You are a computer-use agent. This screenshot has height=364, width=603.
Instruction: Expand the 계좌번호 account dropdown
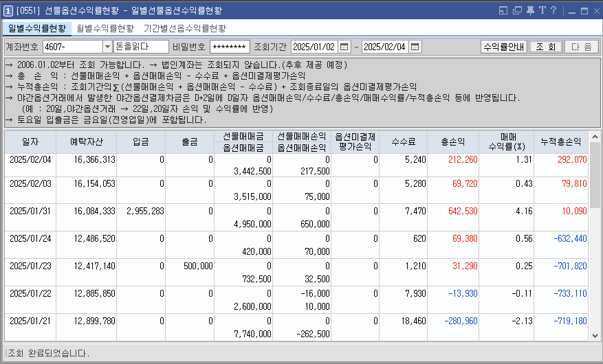[107, 47]
